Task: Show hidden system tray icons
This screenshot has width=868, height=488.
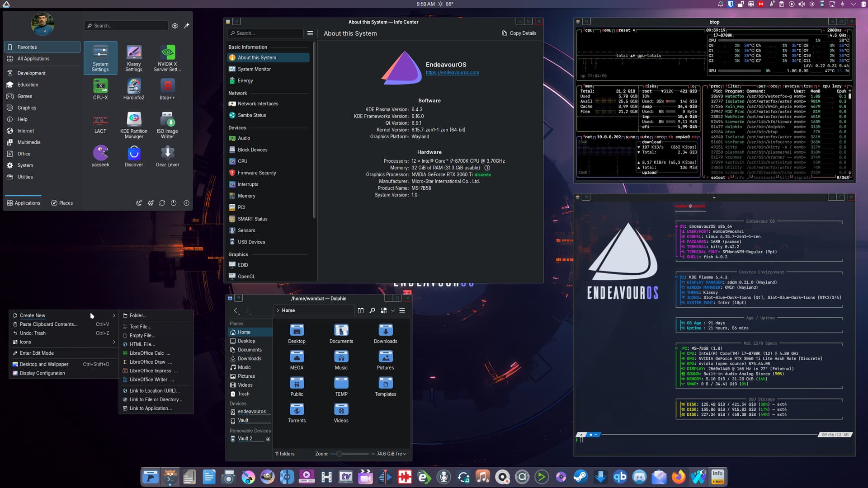Action: click(853, 4)
